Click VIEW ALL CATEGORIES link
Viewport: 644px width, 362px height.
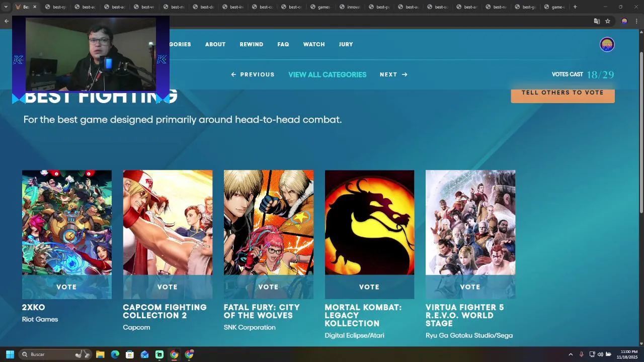click(328, 74)
